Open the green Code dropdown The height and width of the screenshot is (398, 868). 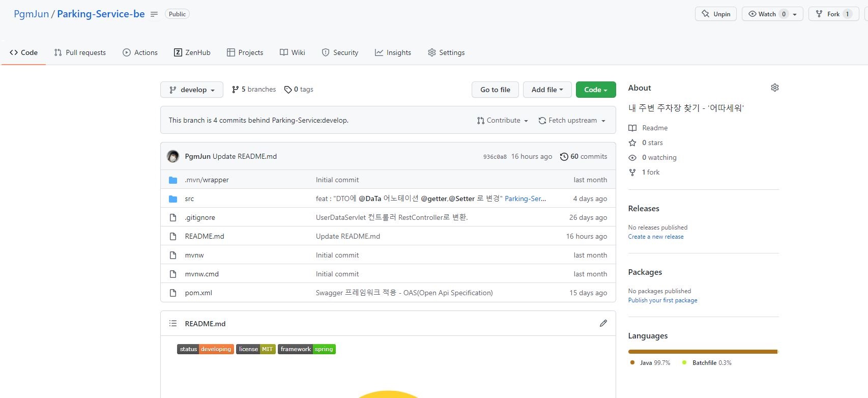[x=596, y=90]
